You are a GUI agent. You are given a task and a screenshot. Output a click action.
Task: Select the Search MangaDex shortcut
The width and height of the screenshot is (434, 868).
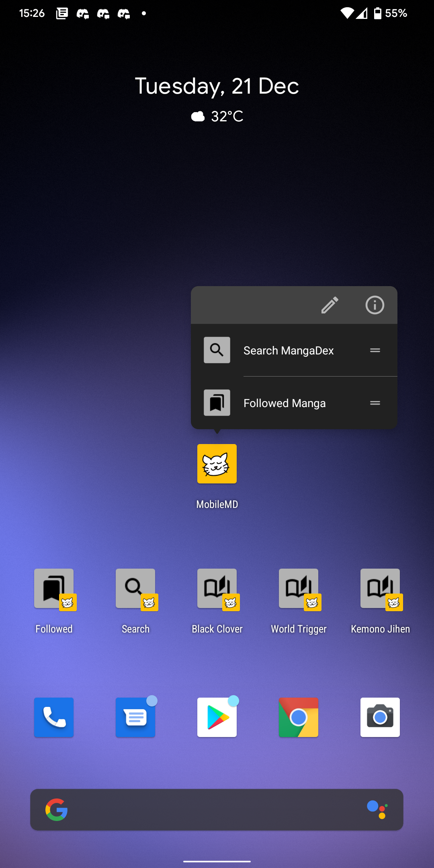[294, 350]
